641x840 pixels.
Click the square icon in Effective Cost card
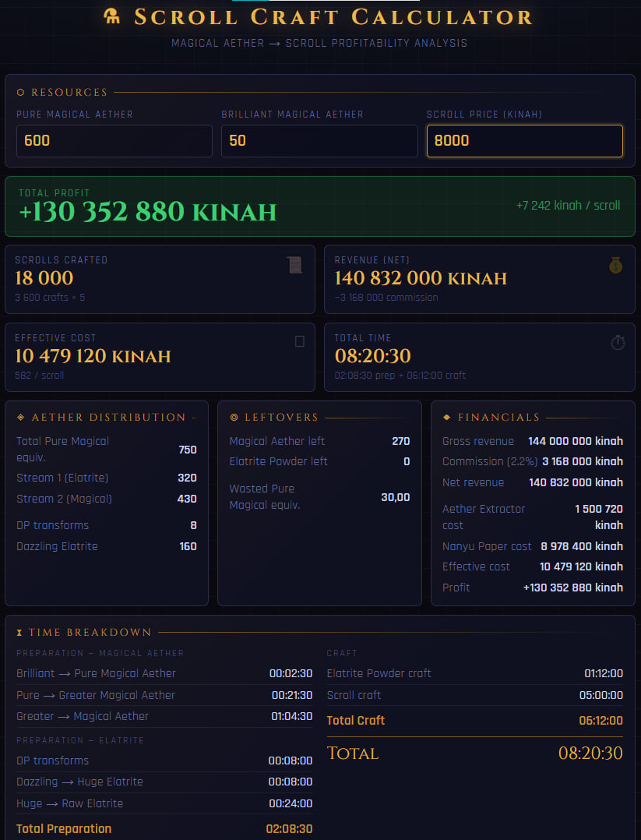300,341
